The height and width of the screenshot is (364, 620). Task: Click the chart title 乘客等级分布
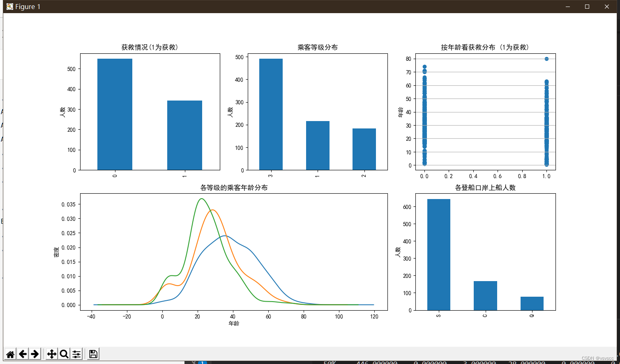pos(318,47)
